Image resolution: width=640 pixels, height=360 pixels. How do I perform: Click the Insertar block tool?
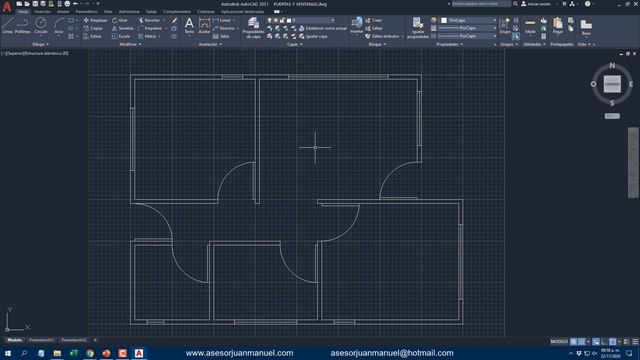click(x=356, y=26)
